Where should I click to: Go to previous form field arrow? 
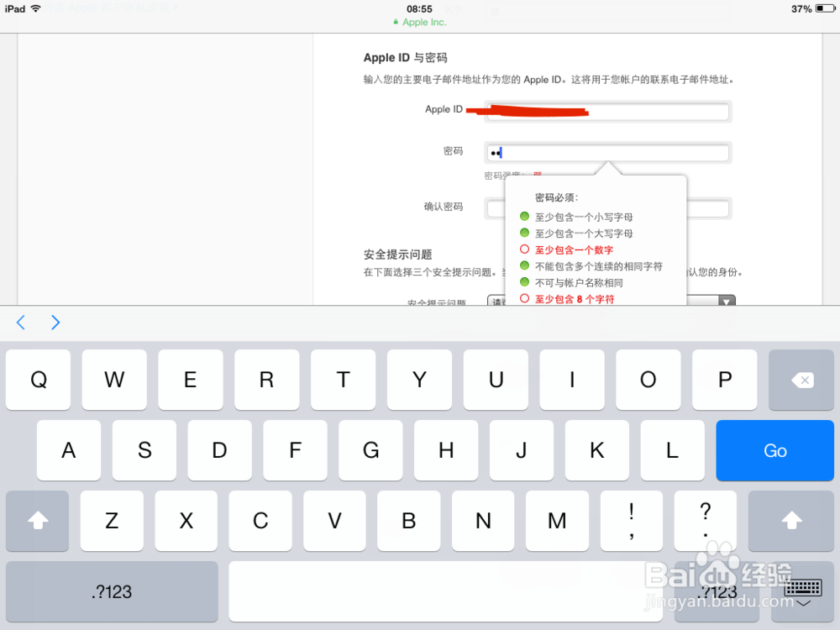(21, 323)
